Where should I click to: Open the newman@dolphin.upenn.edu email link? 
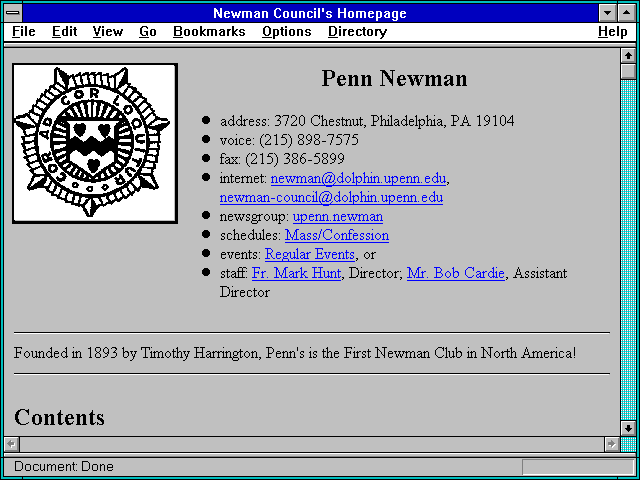[x=358, y=178]
